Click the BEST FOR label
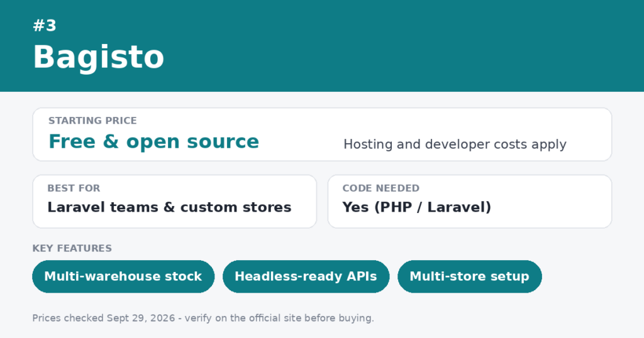The height and width of the screenshot is (338, 644). pos(74,188)
